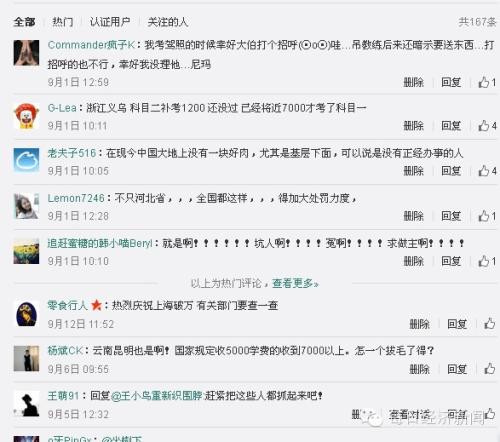
Task: Delete G-Lea's comment
Action: 413,126
